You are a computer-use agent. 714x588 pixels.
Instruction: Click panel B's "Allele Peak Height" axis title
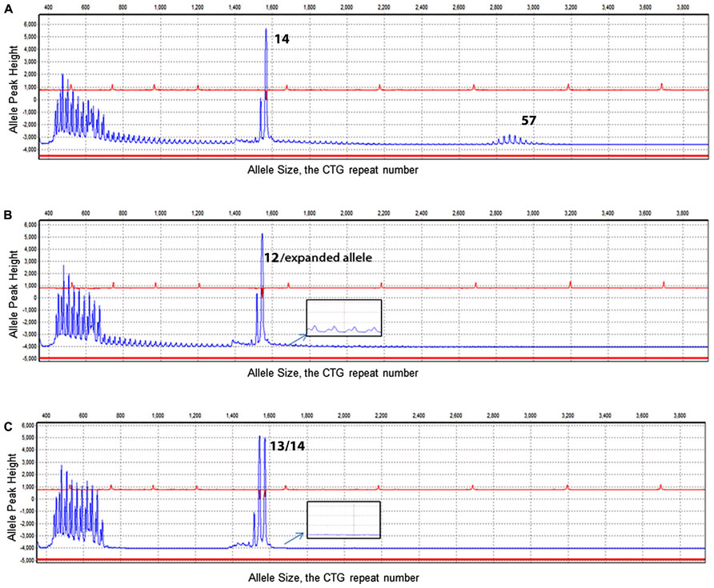coord(13,294)
